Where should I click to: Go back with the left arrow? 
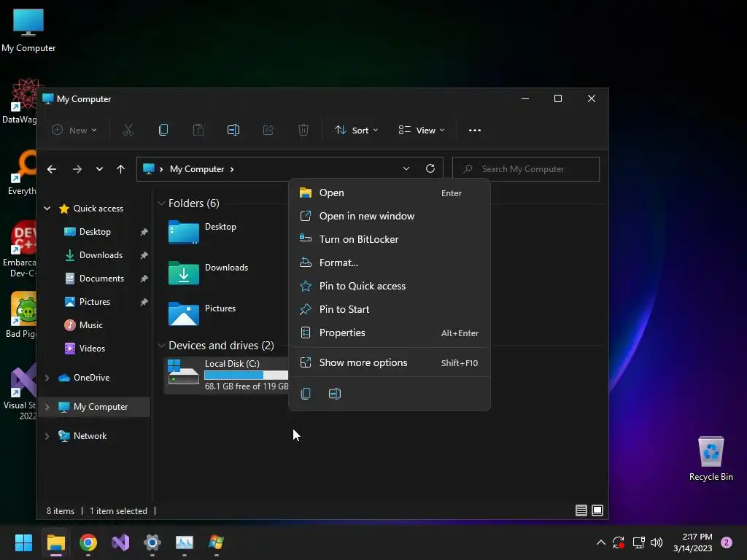[52, 169]
